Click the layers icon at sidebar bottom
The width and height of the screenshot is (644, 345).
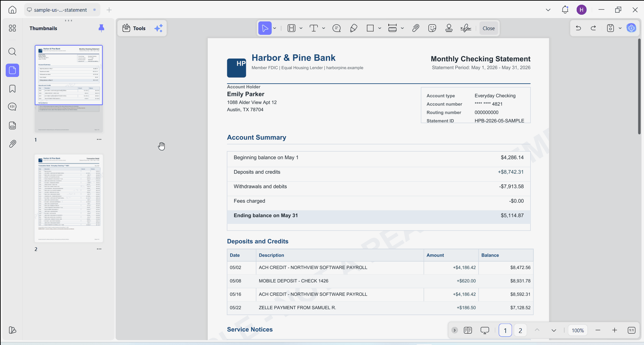point(12,330)
